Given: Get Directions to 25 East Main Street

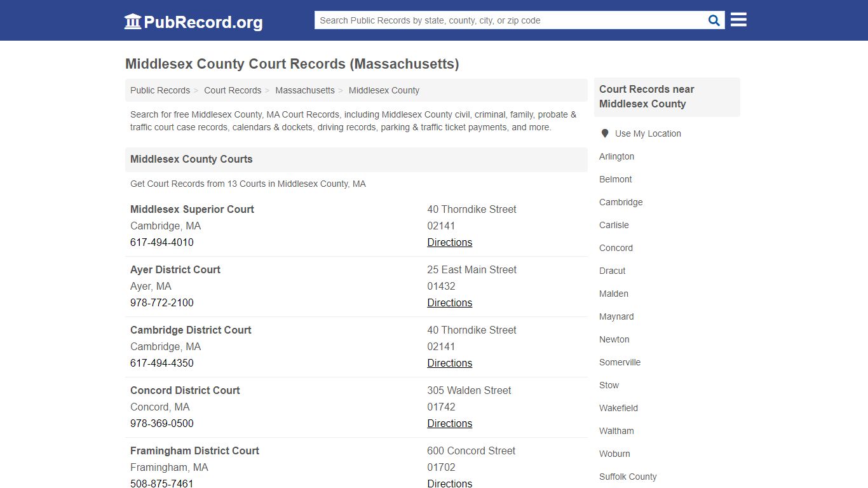Looking at the screenshot, I should [450, 302].
